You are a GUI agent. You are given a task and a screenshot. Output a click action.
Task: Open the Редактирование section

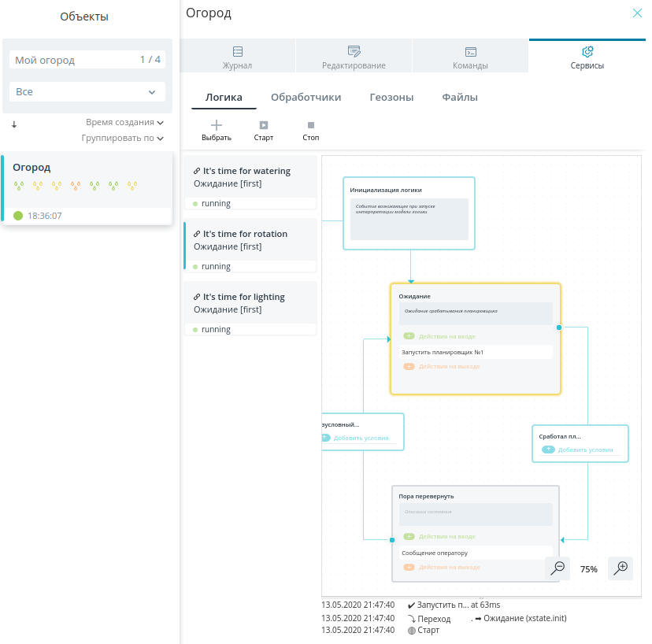pos(354,56)
